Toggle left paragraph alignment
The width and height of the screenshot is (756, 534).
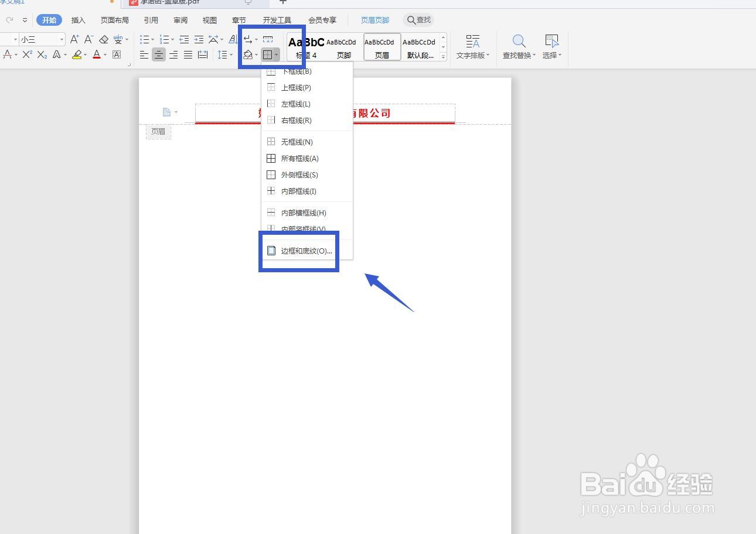(144, 54)
